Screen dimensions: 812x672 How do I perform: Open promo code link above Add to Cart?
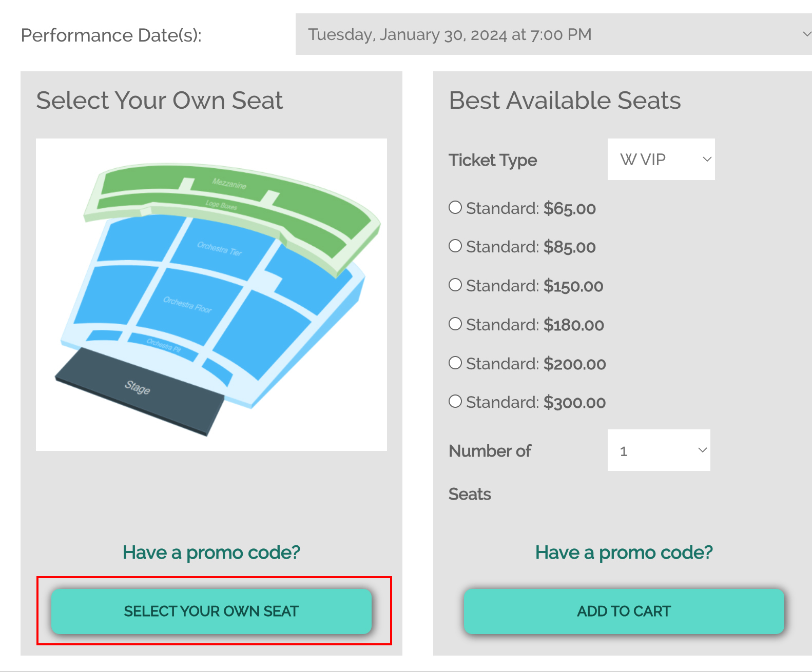[624, 552]
